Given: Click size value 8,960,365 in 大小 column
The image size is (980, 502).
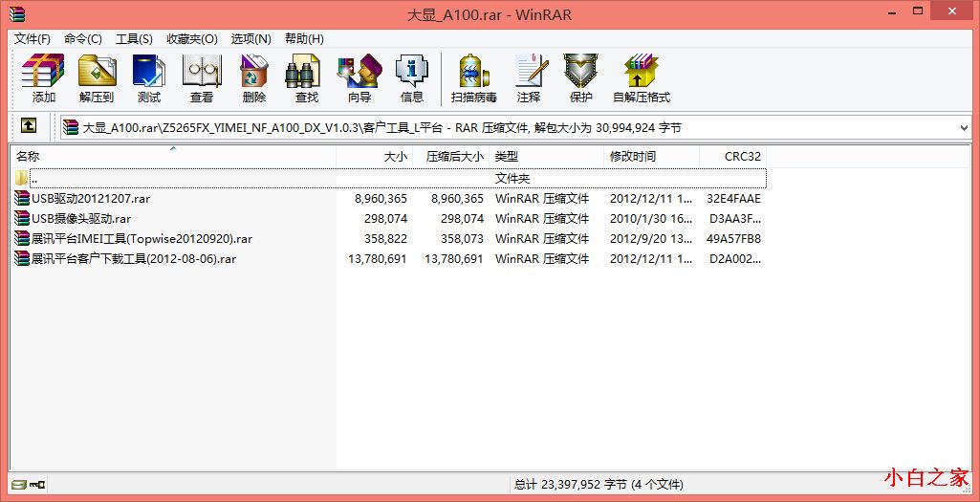Looking at the screenshot, I should click(x=381, y=199).
